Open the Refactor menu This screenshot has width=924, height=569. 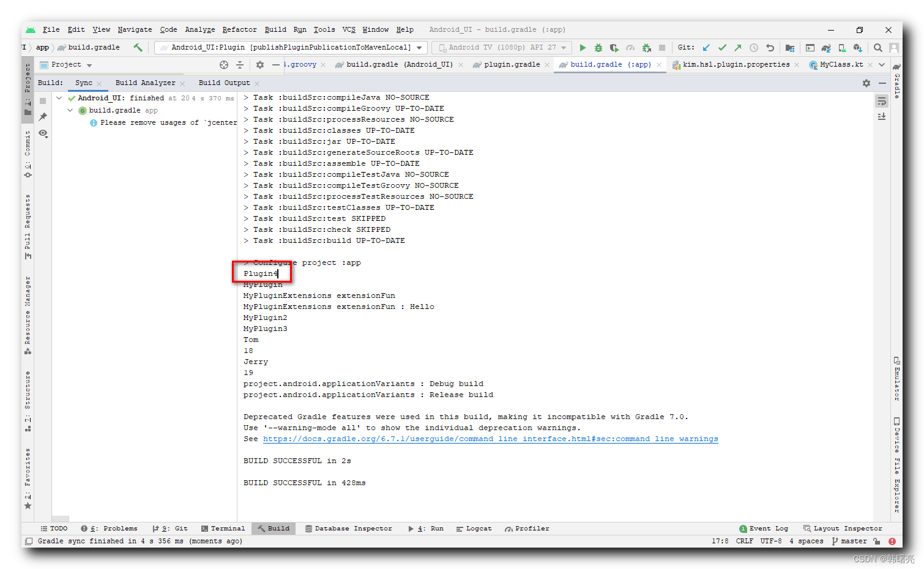(240, 29)
